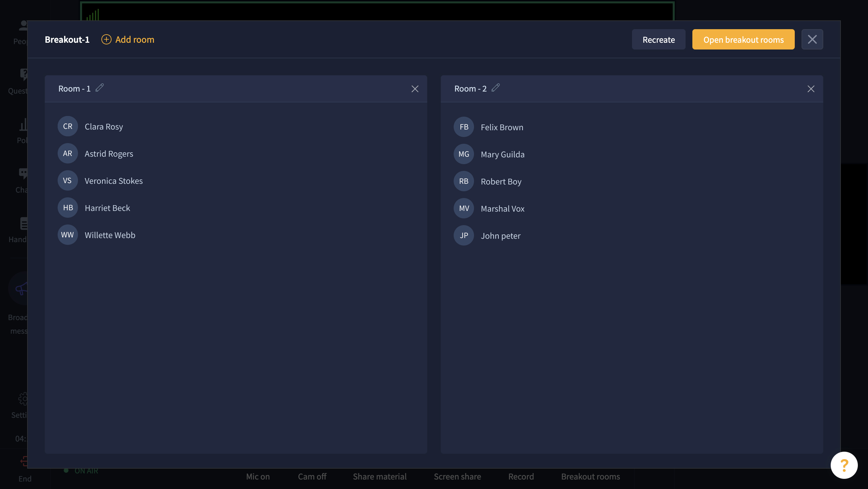The width and height of the screenshot is (868, 489).
Task: Select Clara Rosy's CR avatar
Action: coord(67,126)
